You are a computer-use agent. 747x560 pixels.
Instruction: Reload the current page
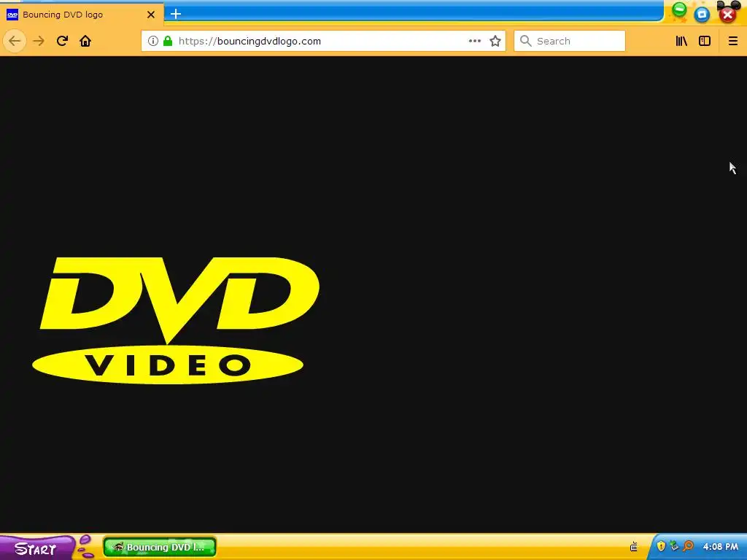pyautogui.click(x=62, y=41)
